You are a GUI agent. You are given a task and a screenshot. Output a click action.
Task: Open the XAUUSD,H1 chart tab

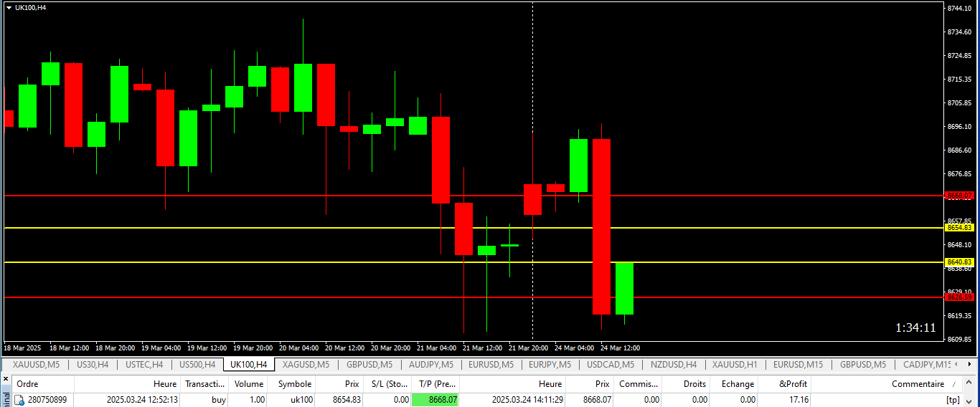coord(735,365)
